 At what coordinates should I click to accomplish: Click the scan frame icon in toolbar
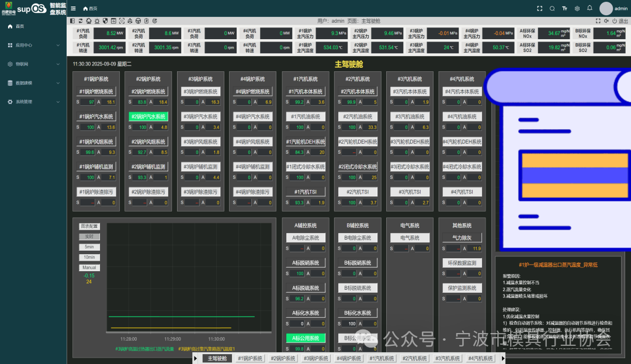click(122, 21)
